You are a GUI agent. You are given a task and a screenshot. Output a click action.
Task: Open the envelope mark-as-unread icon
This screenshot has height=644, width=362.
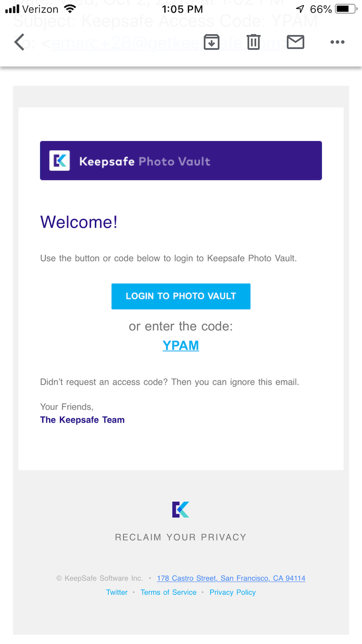[296, 42]
